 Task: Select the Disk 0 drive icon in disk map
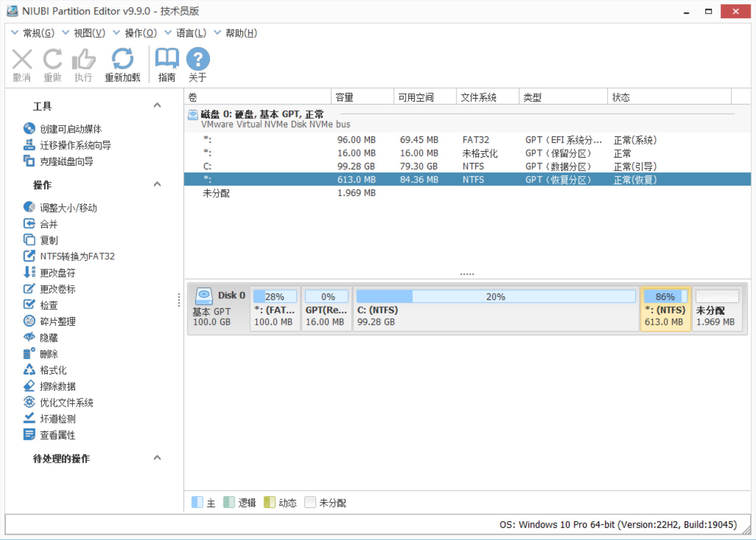204,297
